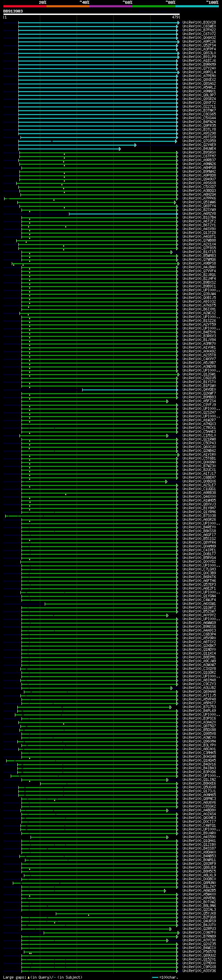Screen dimensions: 222x980
Task: Open hit UniRef100_B7FH22
Action: (199, 31)
